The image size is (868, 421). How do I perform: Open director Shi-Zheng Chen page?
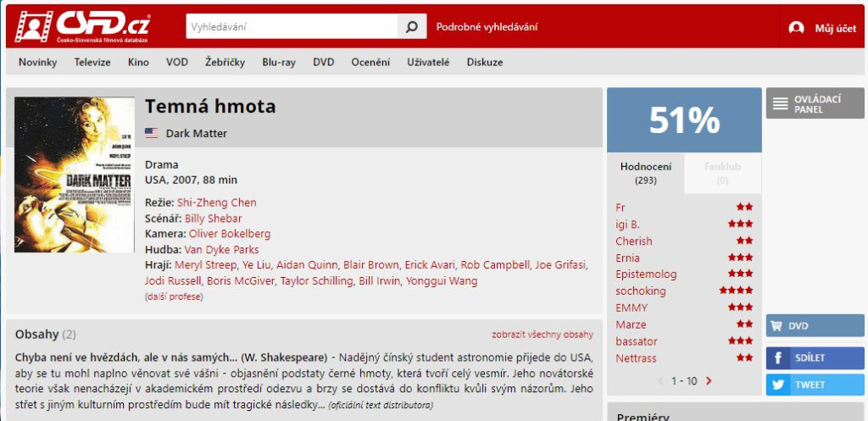(x=216, y=202)
